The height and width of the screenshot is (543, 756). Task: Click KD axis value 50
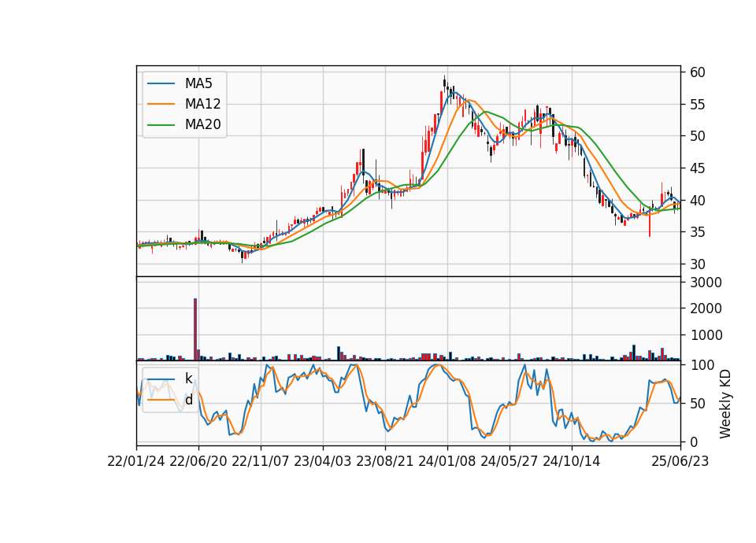[698, 403]
